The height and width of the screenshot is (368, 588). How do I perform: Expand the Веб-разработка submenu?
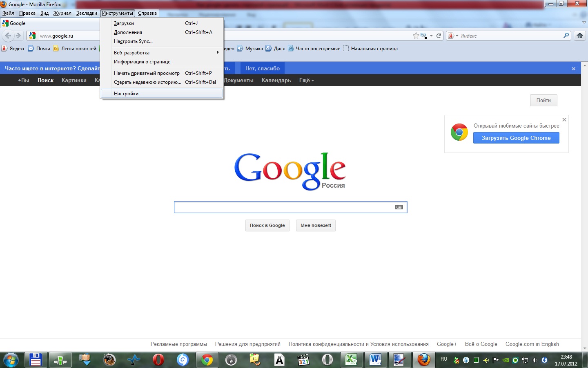(162, 53)
